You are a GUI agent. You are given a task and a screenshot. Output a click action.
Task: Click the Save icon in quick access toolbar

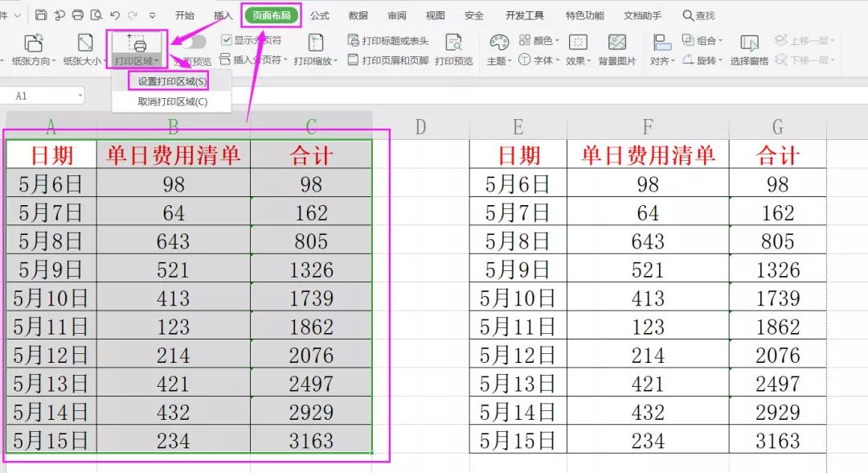click(41, 15)
